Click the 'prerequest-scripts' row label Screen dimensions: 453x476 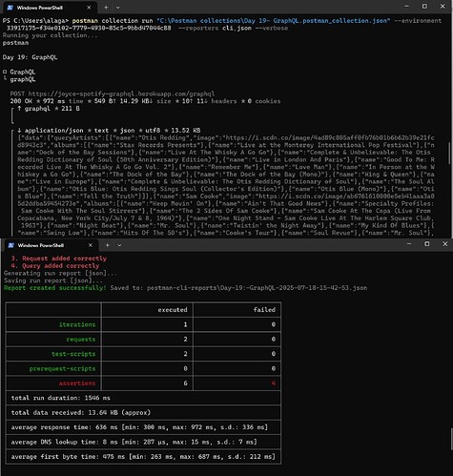[62, 368]
